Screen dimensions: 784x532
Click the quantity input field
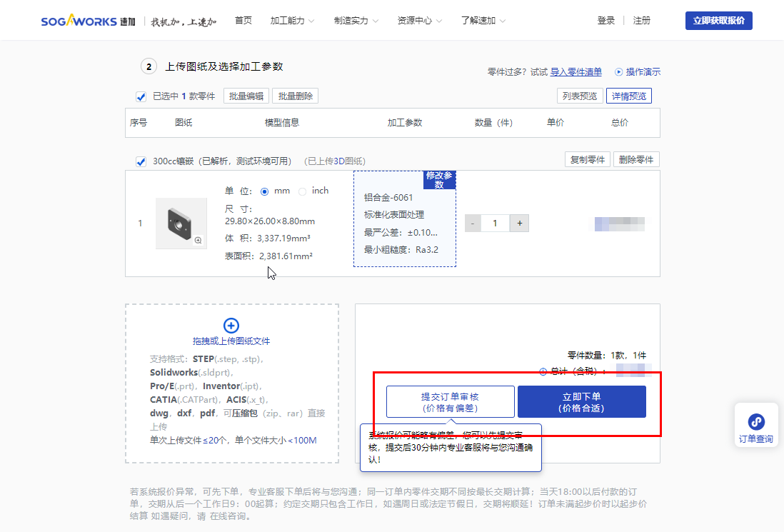[496, 224]
